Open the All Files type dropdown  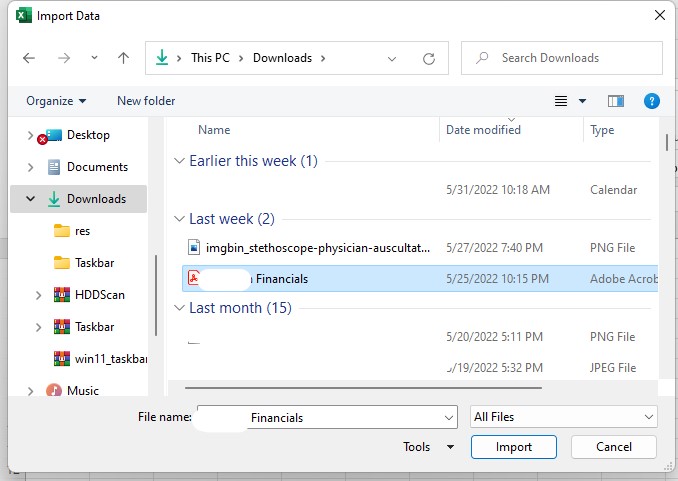[x=563, y=417]
